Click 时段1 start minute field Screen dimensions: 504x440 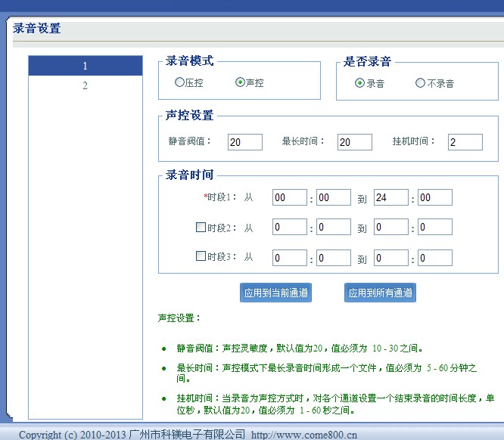point(333,197)
